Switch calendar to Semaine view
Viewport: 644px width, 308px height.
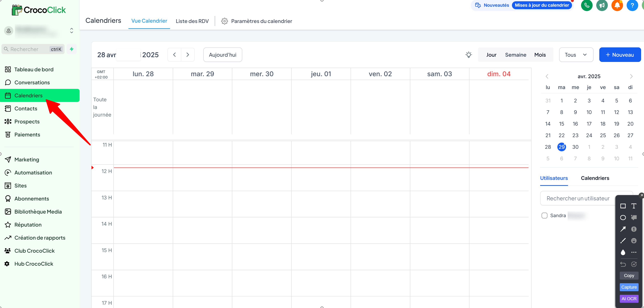pos(516,55)
